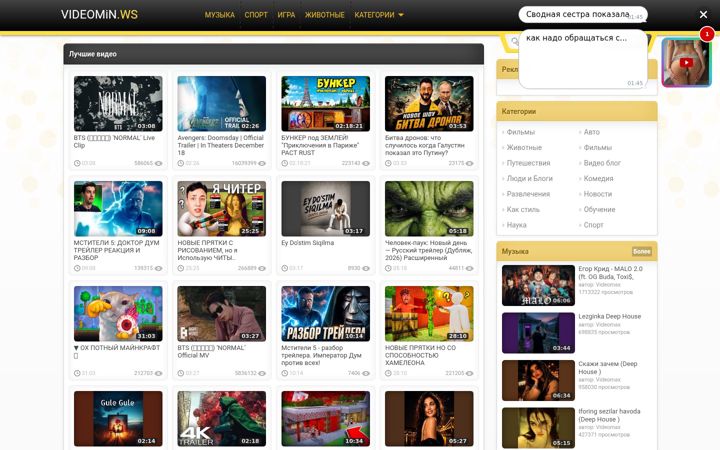Open the 'как надо обращаться с...' message bubble
This screenshot has width=720, height=450.
[x=583, y=59]
